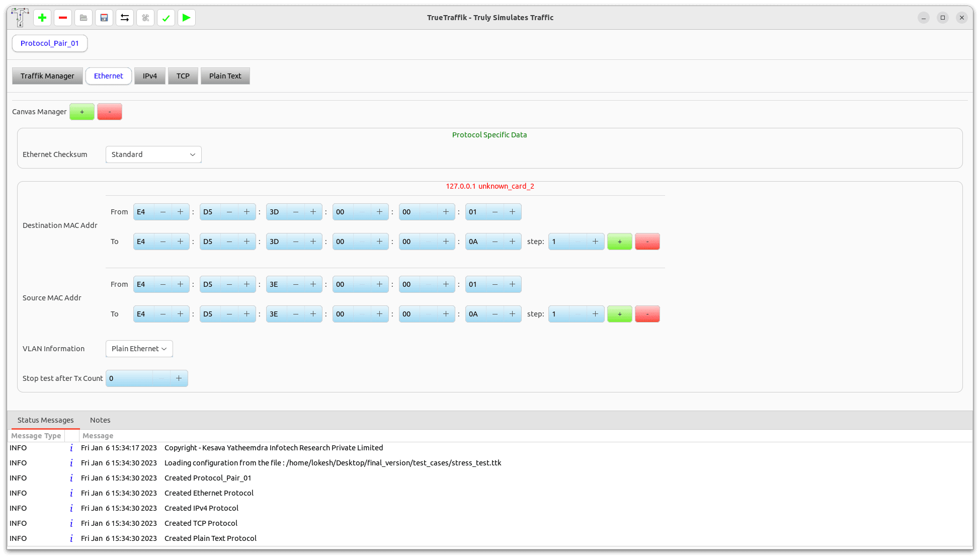Remove a protocol pair using the red minus toolbar icon
Image resolution: width=980 pixels, height=558 pixels.
tap(62, 18)
